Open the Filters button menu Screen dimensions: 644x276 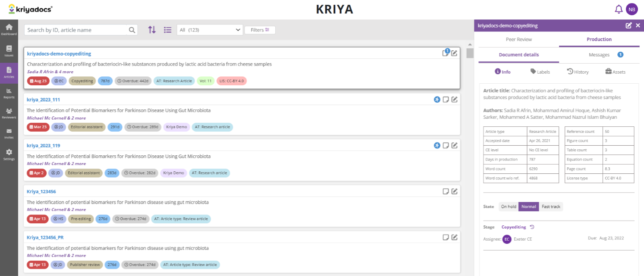tap(260, 30)
